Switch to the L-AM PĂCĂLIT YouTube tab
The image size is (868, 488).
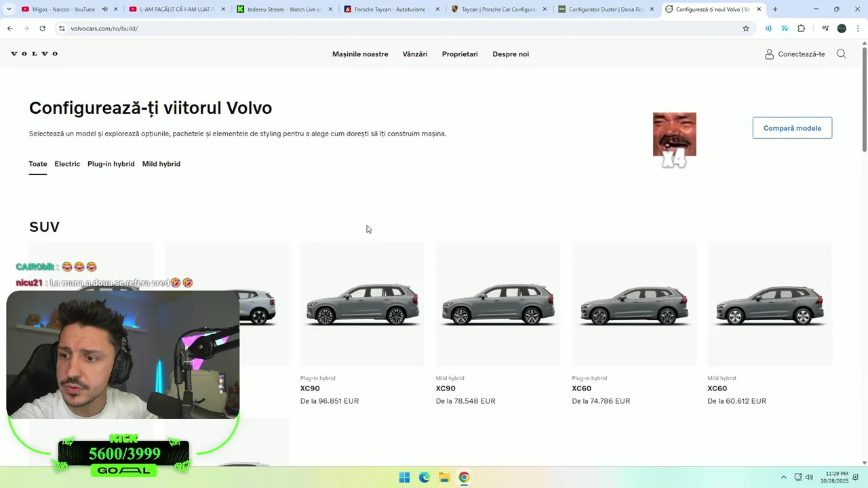point(176,9)
